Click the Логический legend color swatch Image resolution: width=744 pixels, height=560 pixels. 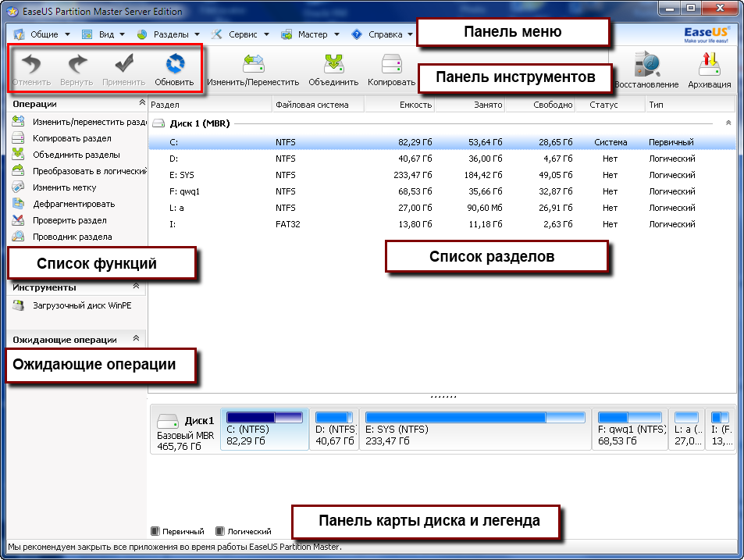(x=219, y=531)
